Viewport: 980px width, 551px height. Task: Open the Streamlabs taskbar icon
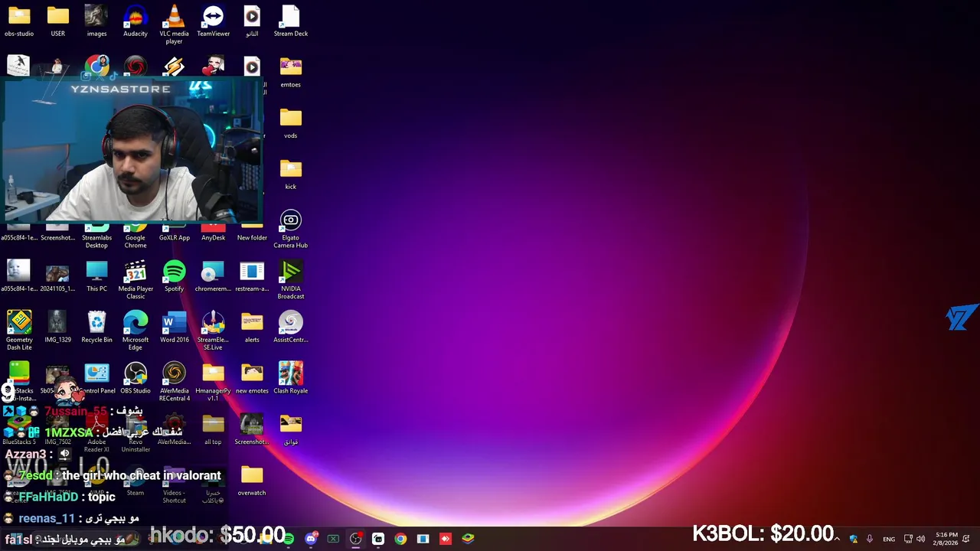[x=378, y=539]
